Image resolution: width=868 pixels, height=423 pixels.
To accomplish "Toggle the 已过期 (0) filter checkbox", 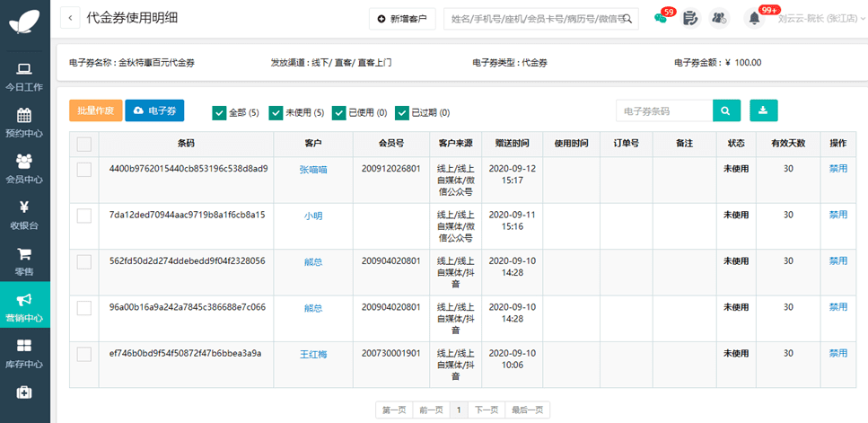I will tap(401, 112).
